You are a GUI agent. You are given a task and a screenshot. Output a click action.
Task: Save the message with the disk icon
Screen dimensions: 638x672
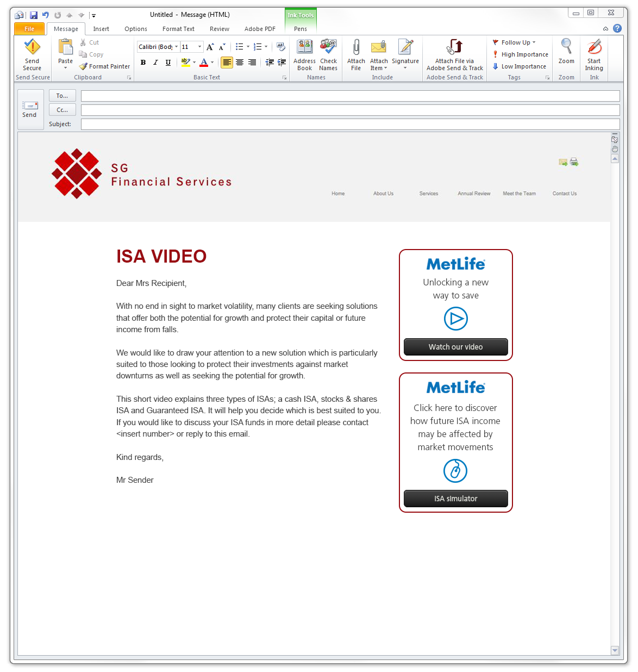(x=34, y=15)
